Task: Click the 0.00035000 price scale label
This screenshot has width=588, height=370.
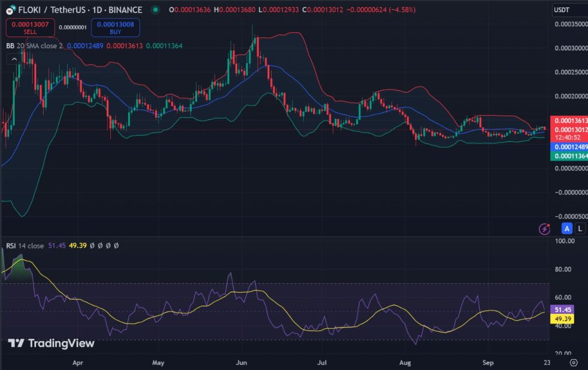Action: pyautogui.click(x=571, y=24)
